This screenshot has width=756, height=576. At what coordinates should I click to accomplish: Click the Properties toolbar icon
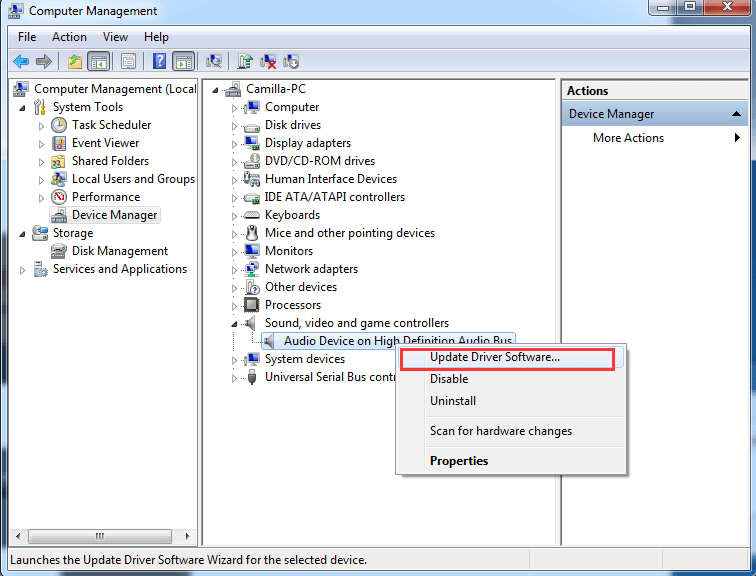[x=128, y=62]
